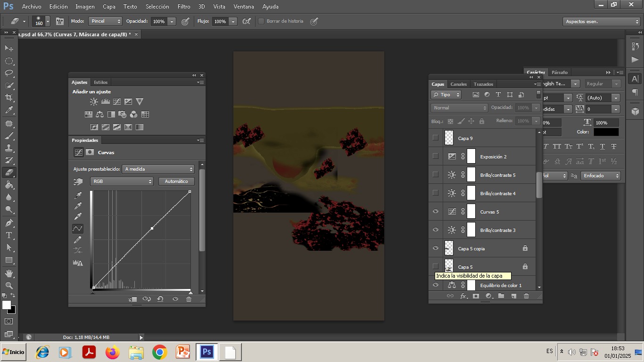Switch to the Canales tab
Image resolution: width=644 pixels, height=362 pixels.
458,84
